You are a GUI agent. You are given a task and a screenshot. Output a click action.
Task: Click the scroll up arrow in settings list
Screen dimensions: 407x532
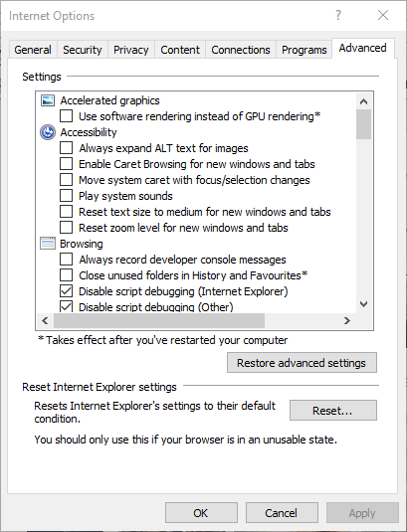[x=363, y=101]
